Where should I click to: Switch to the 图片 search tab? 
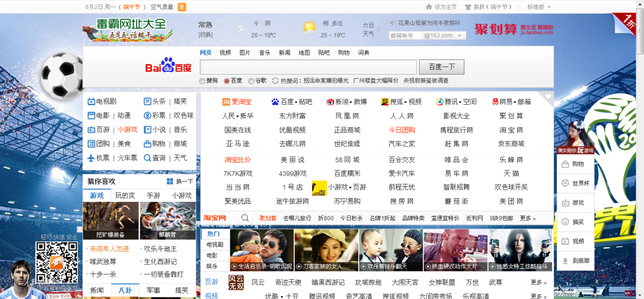point(245,52)
